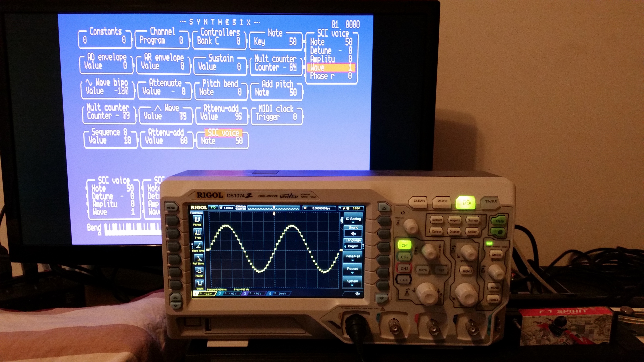The image size is (644, 362).
Task: Open the Storage menu button
Action: coord(473,220)
